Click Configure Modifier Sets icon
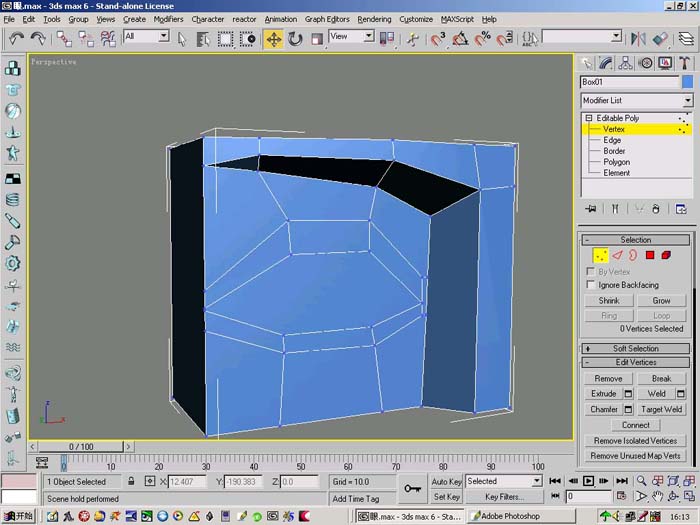The height and width of the screenshot is (525, 700). click(x=681, y=208)
